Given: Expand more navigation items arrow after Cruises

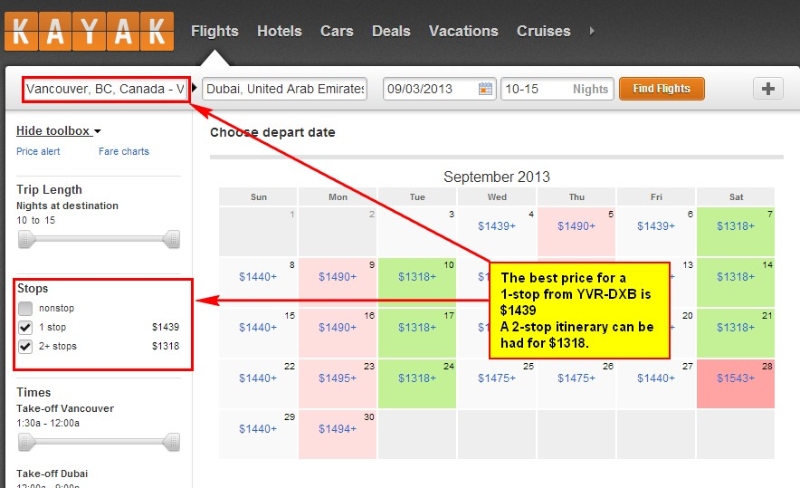Looking at the screenshot, I should coord(591,31).
